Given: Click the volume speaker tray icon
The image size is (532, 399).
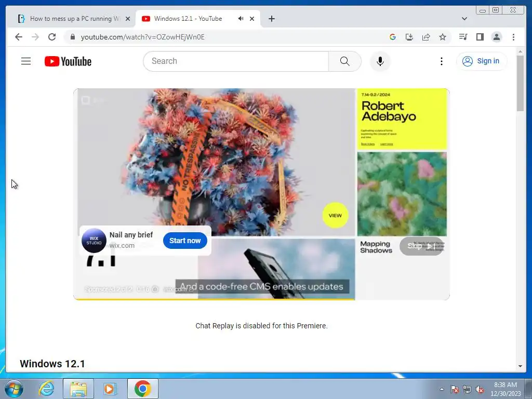Looking at the screenshot, I should 480,389.
